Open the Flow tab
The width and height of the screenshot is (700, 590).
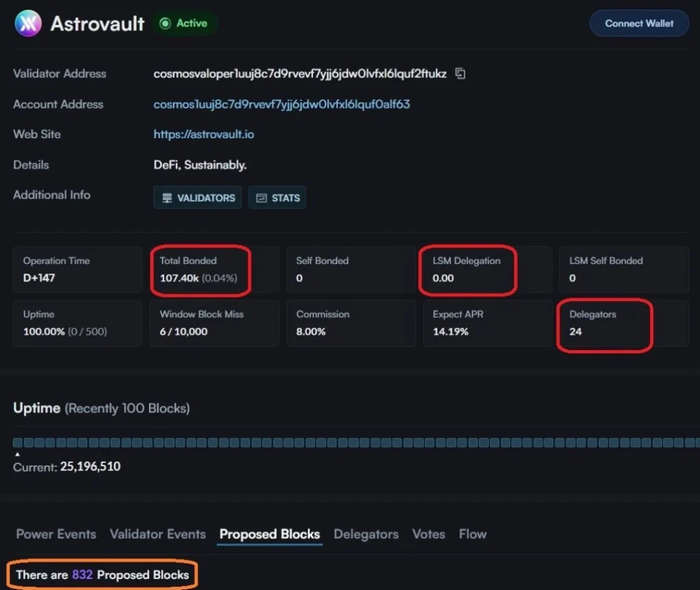pyautogui.click(x=472, y=534)
